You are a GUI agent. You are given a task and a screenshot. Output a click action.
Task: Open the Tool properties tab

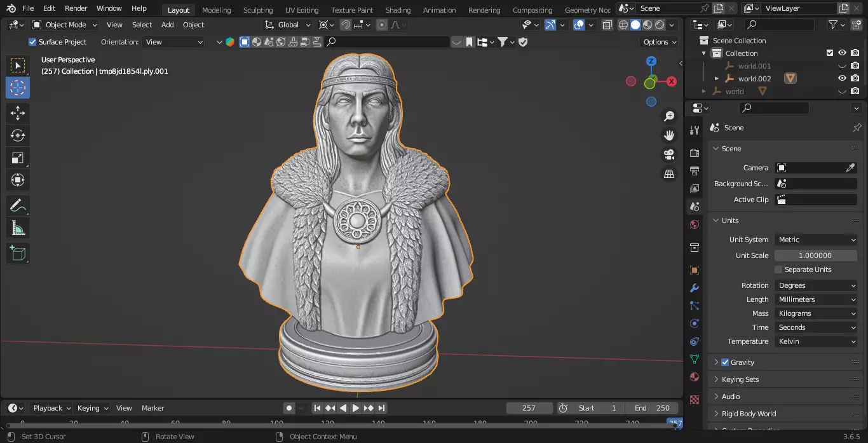click(695, 130)
